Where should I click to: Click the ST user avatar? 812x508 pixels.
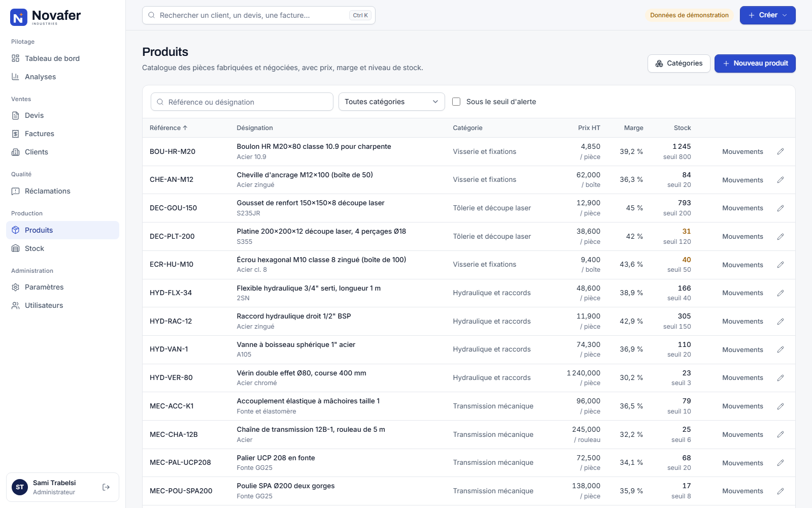point(20,487)
